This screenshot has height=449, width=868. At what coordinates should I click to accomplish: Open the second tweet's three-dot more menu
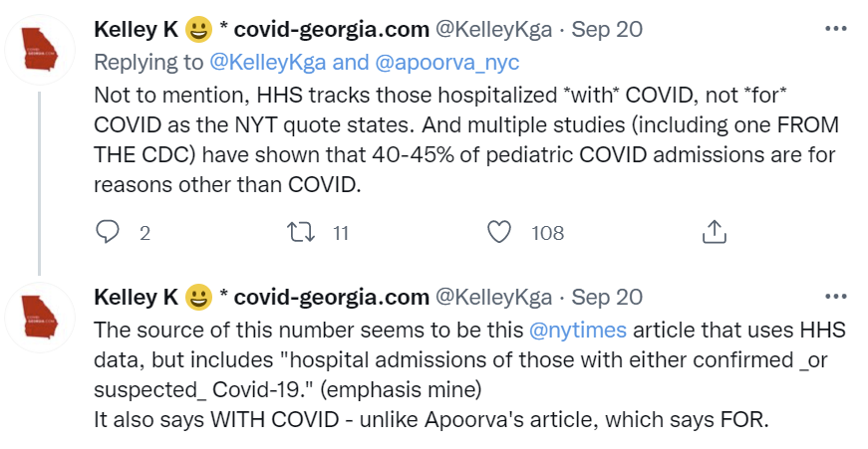click(x=836, y=298)
